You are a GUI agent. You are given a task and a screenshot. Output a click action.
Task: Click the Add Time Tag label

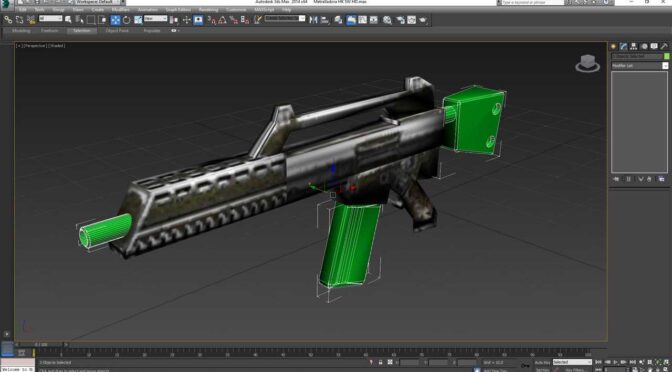[495, 370]
